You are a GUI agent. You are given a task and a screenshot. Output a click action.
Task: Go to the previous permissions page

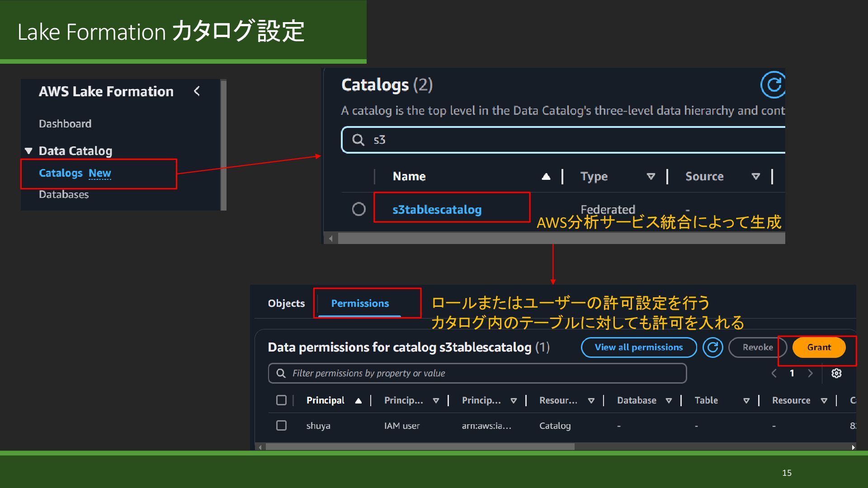[774, 373]
